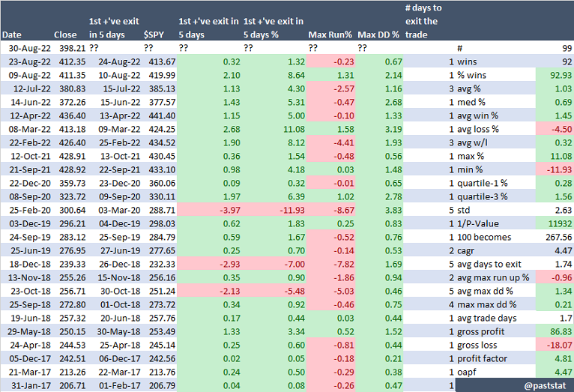Select the SPY value '273.72'
Screen dimensions: 574x392
coord(162,305)
